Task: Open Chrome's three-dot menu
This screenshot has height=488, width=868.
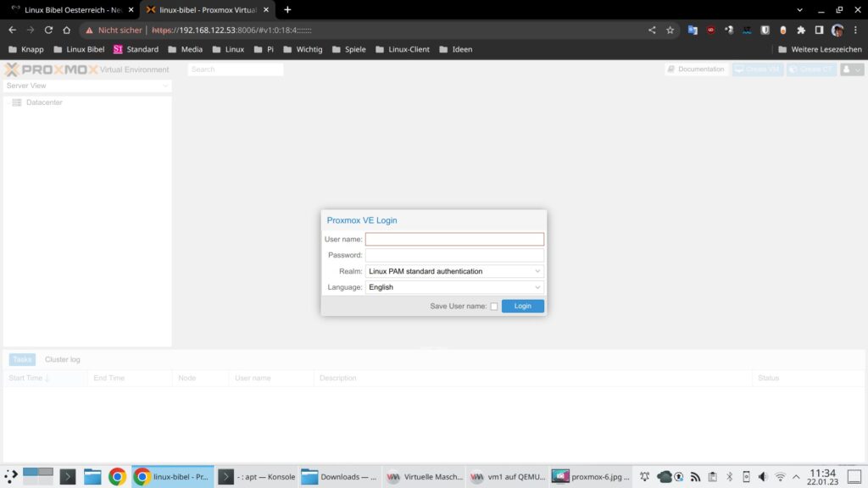Action: point(856,30)
